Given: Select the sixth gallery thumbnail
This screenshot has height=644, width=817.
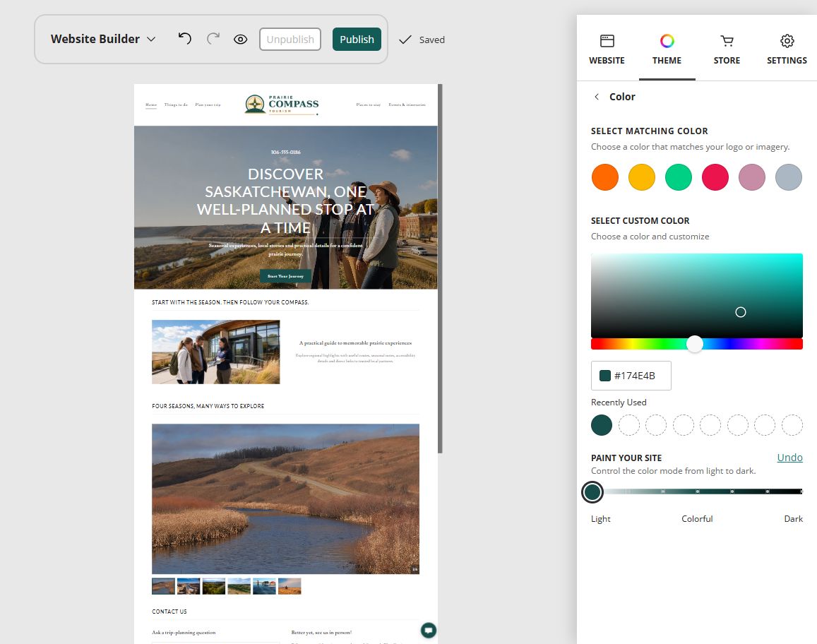Looking at the screenshot, I should pyautogui.click(x=290, y=586).
